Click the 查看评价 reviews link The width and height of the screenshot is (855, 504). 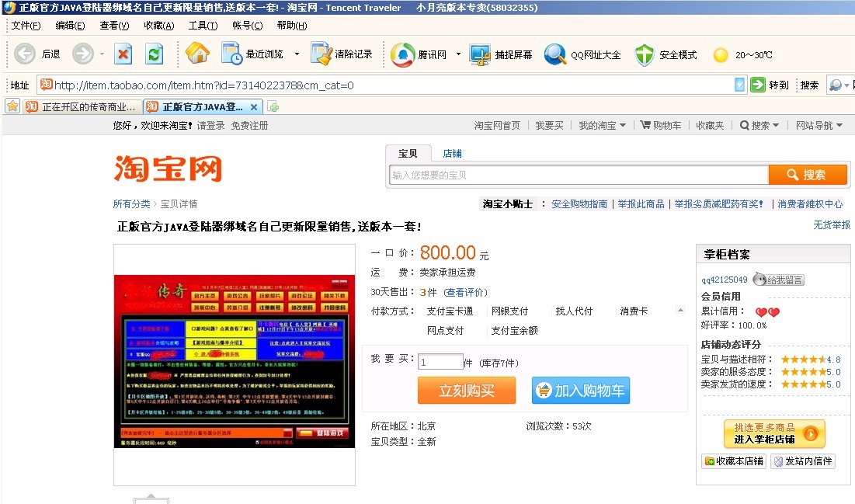coord(464,293)
